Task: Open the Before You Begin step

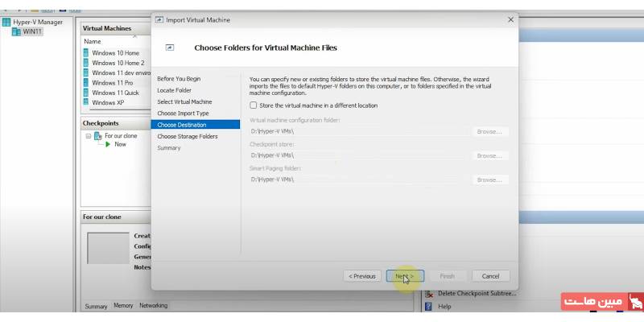Action: tap(179, 78)
